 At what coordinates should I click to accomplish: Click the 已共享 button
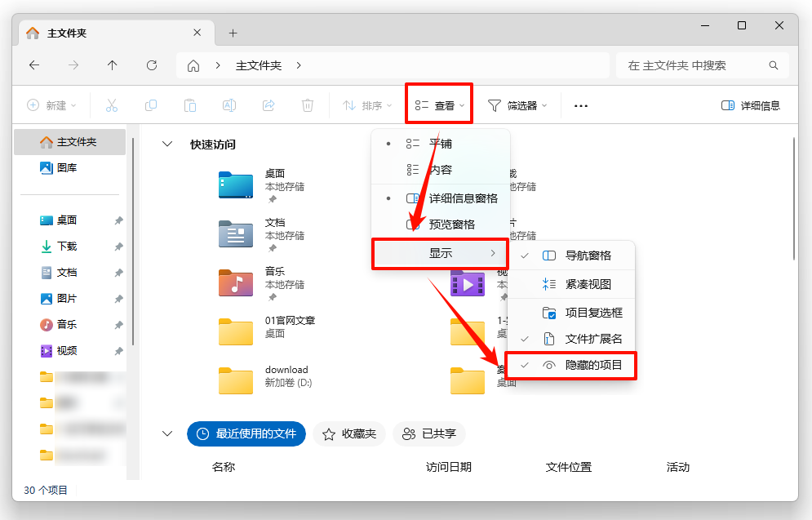pyautogui.click(x=429, y=433)
